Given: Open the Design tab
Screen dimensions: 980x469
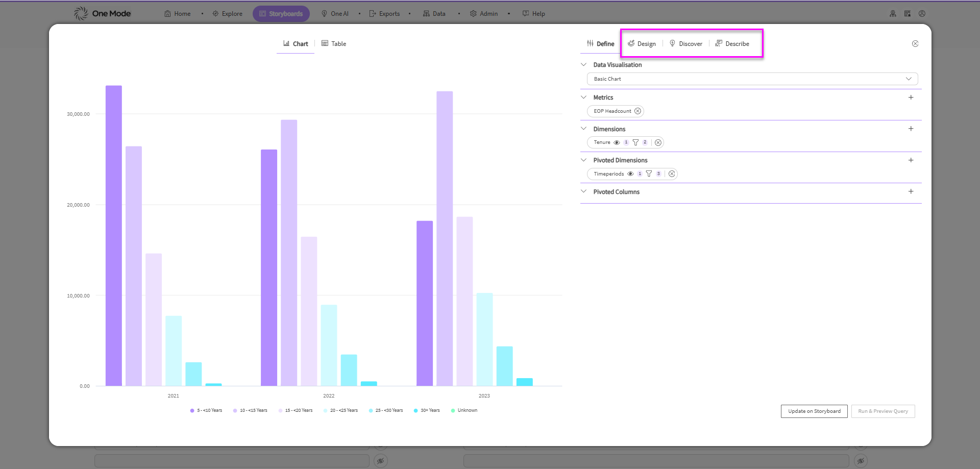Looking at the screenshot, I should [x=642, y=44].
